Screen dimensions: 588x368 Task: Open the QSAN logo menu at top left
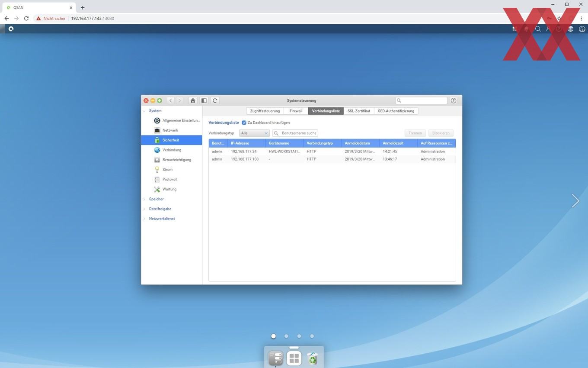tap(11, 29)
